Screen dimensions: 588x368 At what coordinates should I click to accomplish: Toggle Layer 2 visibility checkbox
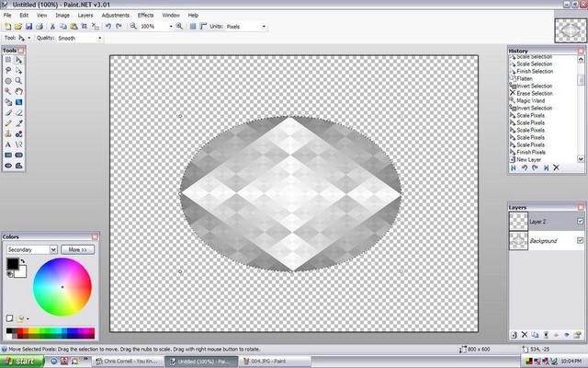[580, 221]
